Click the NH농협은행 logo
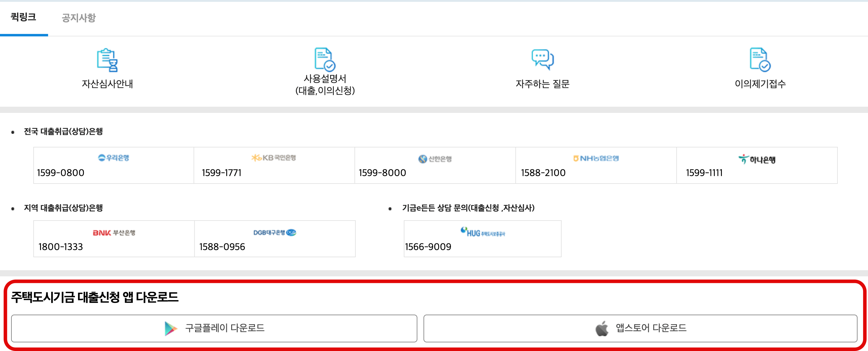The image size is (868, 351). 596,158
